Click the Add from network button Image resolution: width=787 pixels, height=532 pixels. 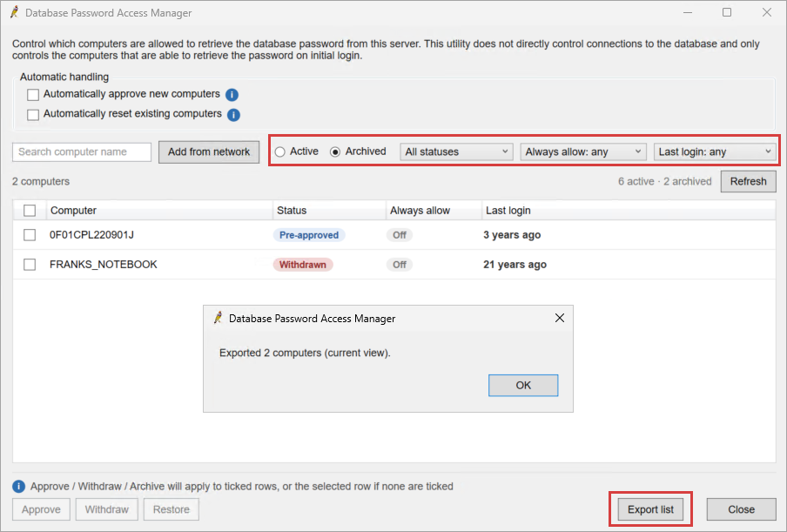click(209, 152)
